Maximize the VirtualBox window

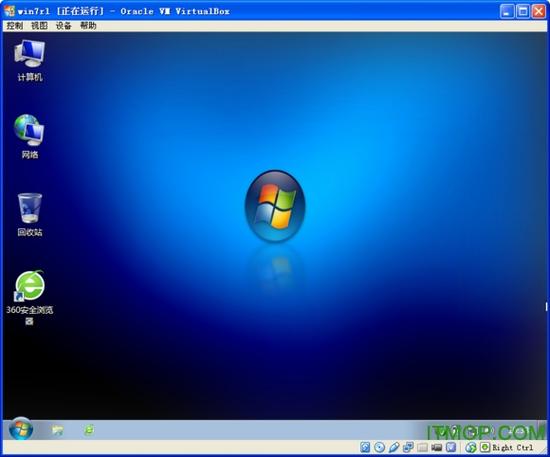pos(523,11)
